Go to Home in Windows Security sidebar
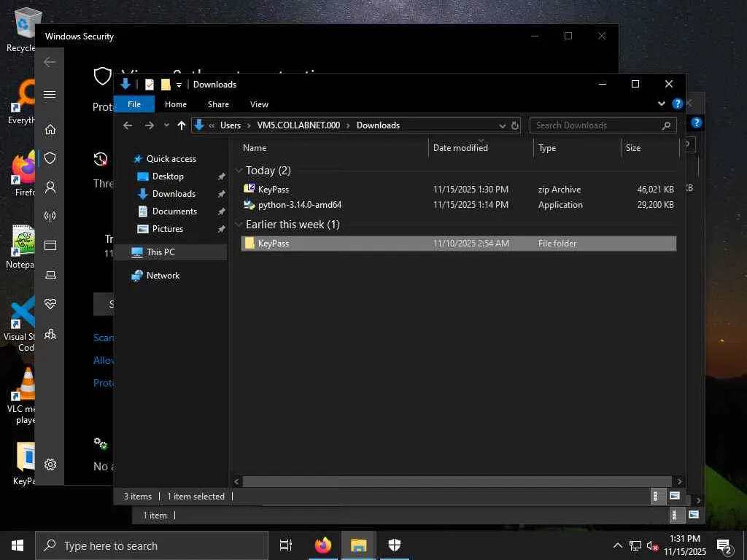 (50, 130)
